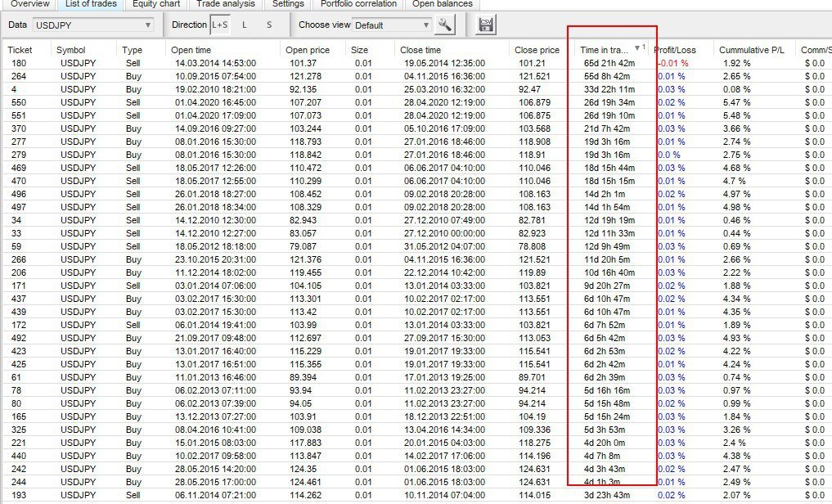Select ticket 180 cell

19,63
